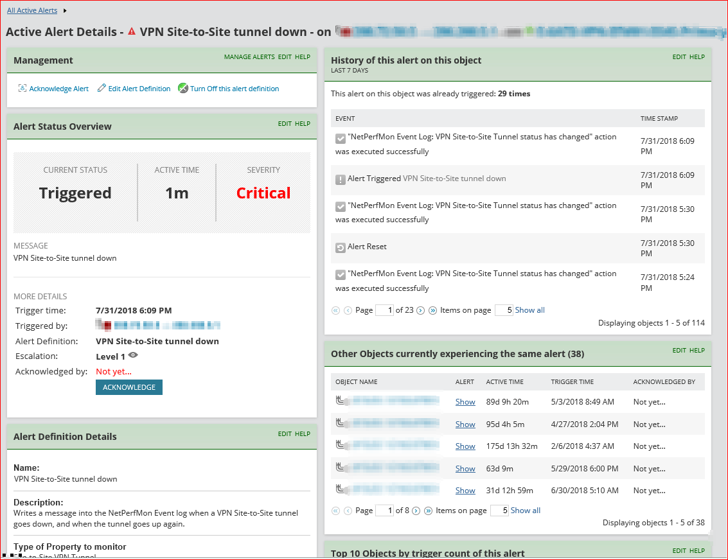The image size is (728, 560).
Task: Click Show for object active 63d 9m
Action: tap(465, 469)
